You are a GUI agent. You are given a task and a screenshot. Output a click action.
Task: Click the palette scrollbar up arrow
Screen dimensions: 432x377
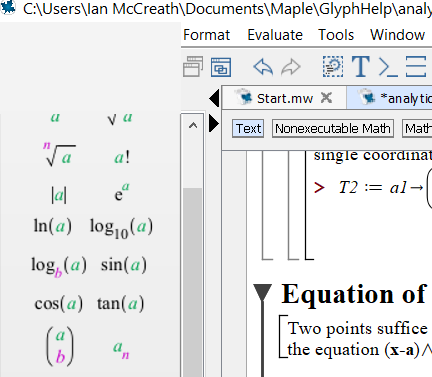[x=193, y=126]
